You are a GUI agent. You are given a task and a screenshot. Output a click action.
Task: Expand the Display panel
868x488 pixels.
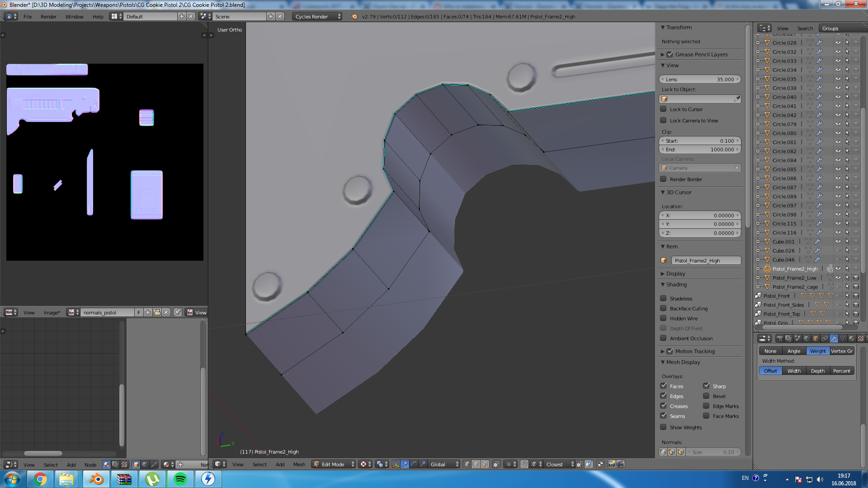point(675,274)
